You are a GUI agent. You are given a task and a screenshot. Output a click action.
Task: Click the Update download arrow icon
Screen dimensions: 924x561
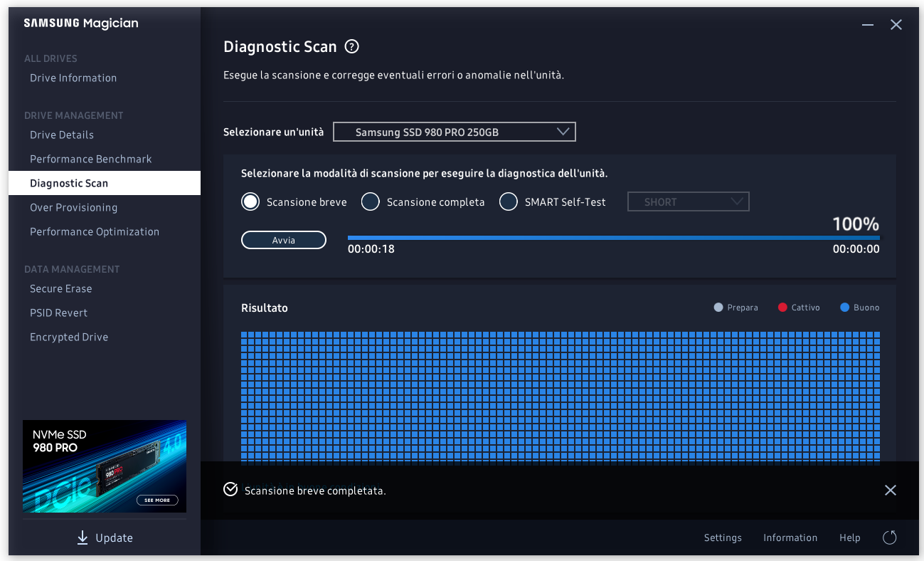point(83,538)
